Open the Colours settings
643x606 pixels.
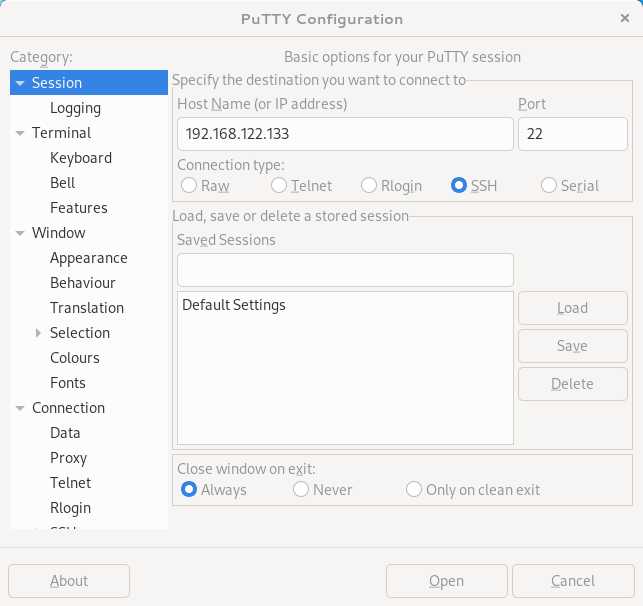coord(89,358)
